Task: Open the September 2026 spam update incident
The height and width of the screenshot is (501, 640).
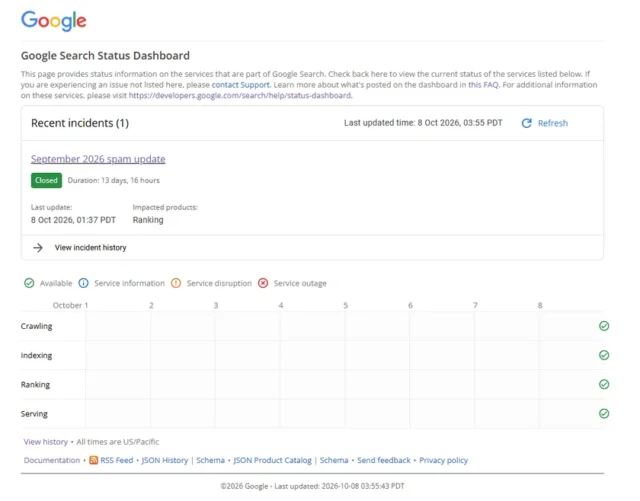Action: click(98, 159)
